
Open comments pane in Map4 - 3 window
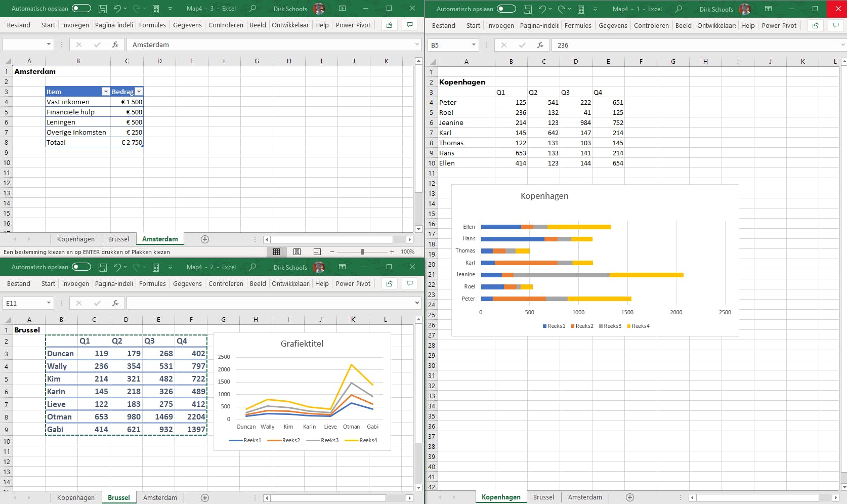410,25
